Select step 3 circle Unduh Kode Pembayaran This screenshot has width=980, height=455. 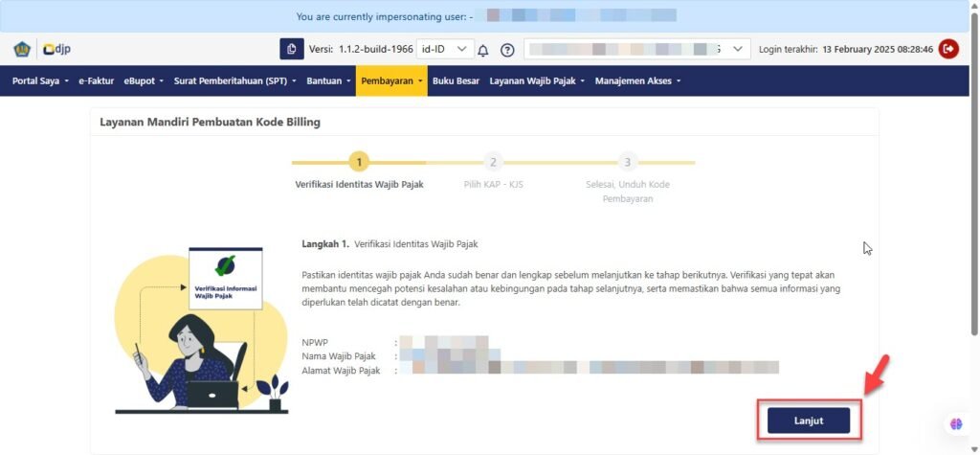click(627, 162)
